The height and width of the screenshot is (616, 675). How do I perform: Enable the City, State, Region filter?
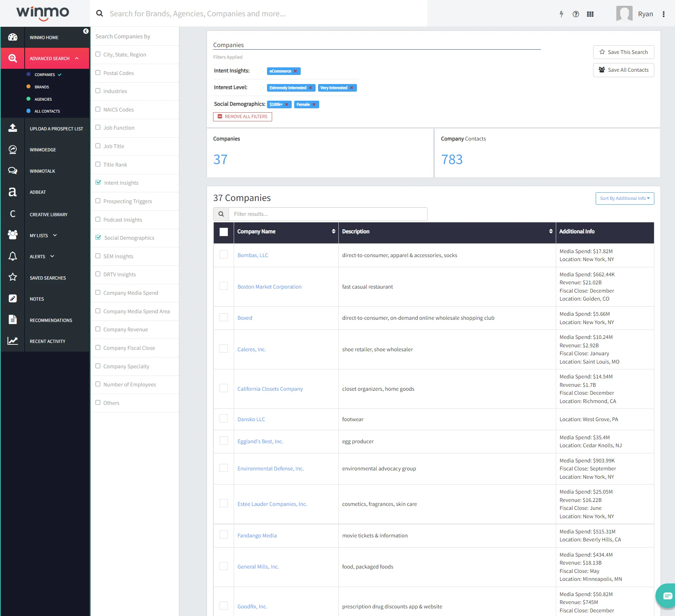pos(98,54)
